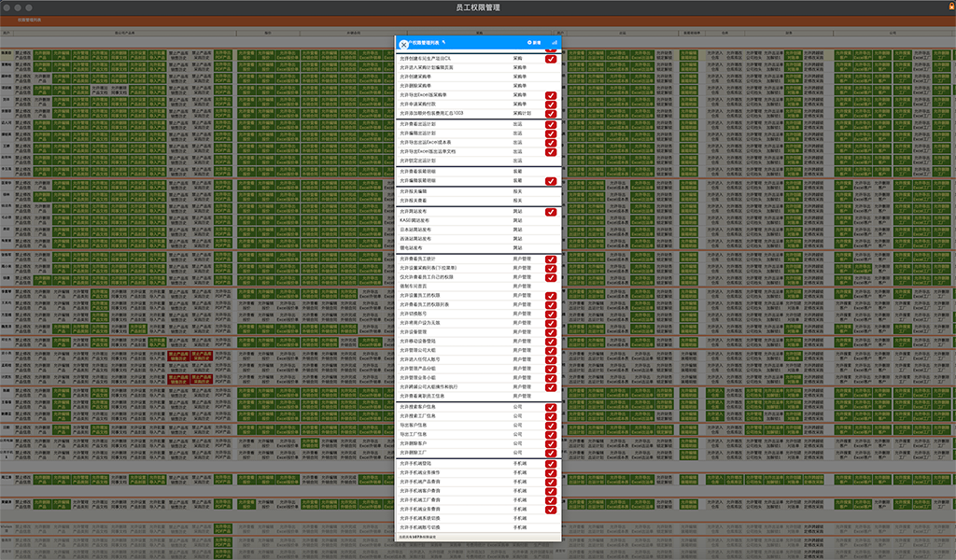Toggle 允许查看员工统计 checkbox

pos(551,259)
